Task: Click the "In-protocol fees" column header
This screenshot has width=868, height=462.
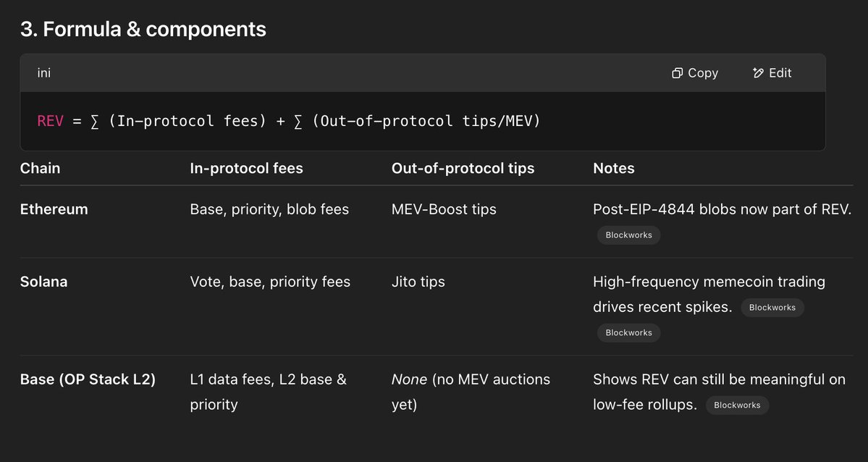Action: [x=246, y=169]
